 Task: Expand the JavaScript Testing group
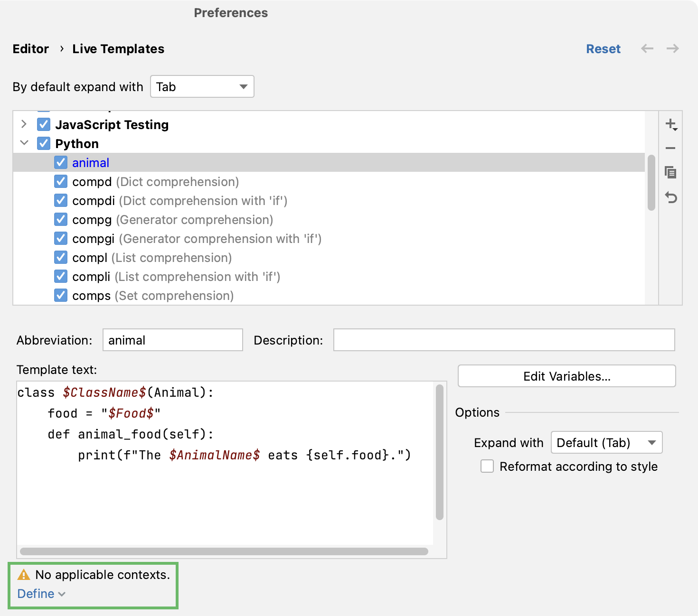pos(23,124)
